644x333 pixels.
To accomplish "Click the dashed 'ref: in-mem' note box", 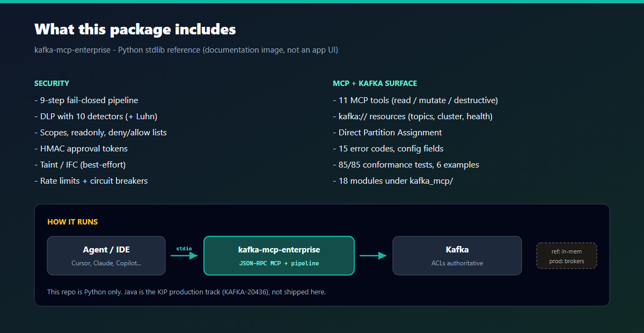I will (567, 256).
